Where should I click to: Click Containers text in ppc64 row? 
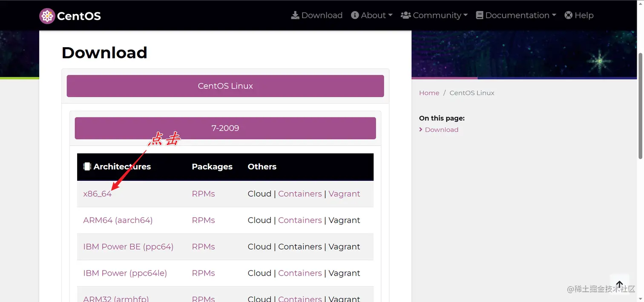300,247
